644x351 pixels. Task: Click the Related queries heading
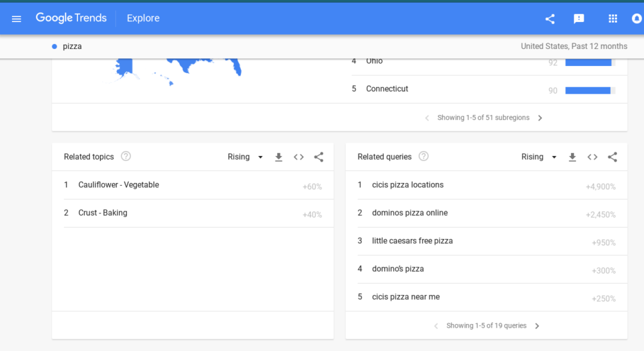pyautogui.click(x=384, y=157)
